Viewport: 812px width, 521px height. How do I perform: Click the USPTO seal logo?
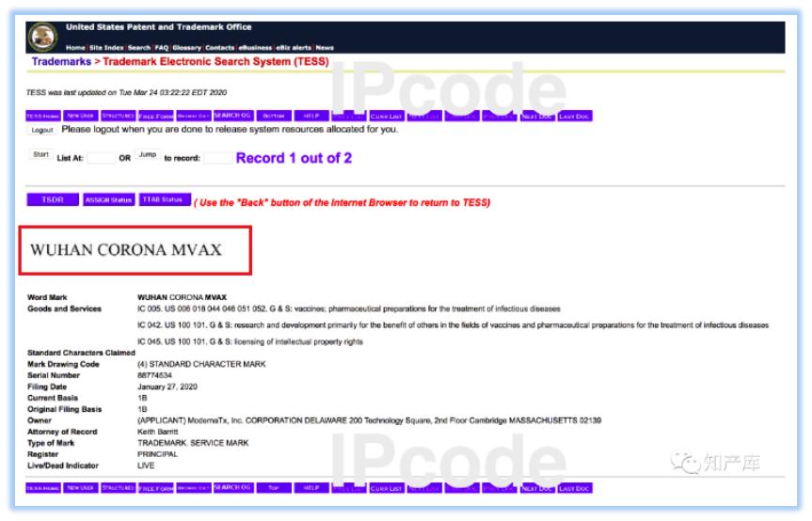(43, 37)
